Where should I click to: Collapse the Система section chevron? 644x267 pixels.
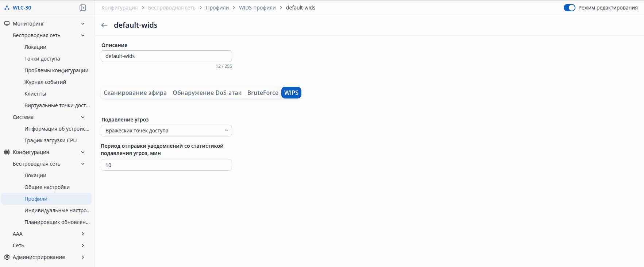coord(83,117)
